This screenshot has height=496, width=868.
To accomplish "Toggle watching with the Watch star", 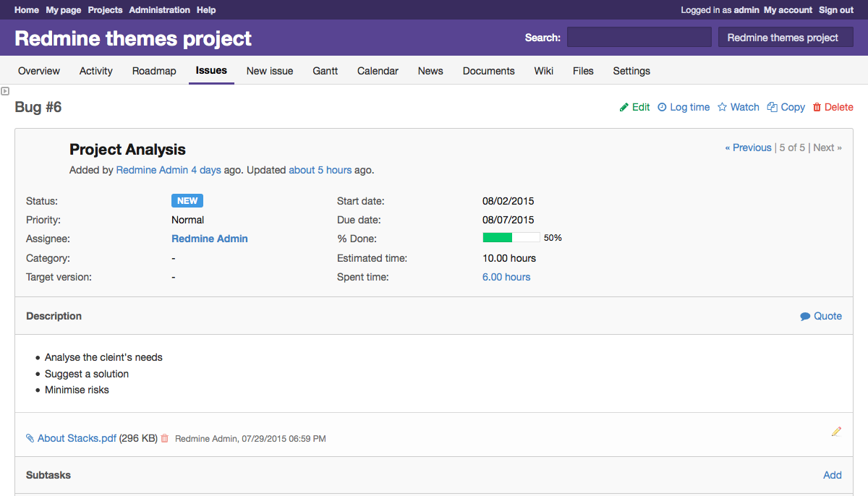I will point(721,106).
